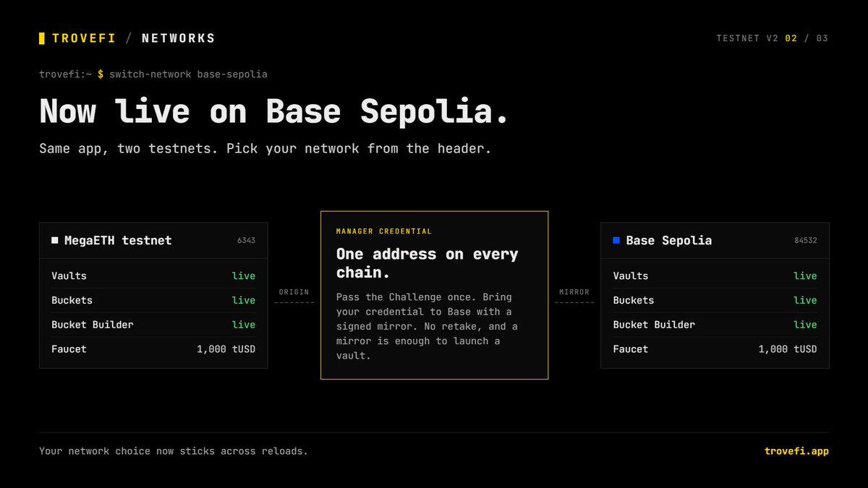Image resolution: width=868 pixels, height=488 pixels.
Task: Click 1,000 tUSD value in Base Sepolia card
Action: (788, 349)
